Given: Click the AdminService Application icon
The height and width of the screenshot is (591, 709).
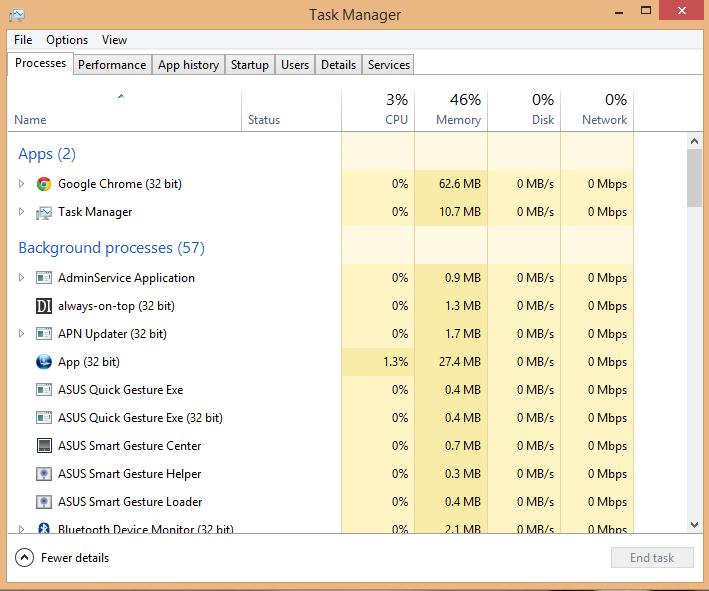Looking at the screenshot, I should tap(44, 278).
